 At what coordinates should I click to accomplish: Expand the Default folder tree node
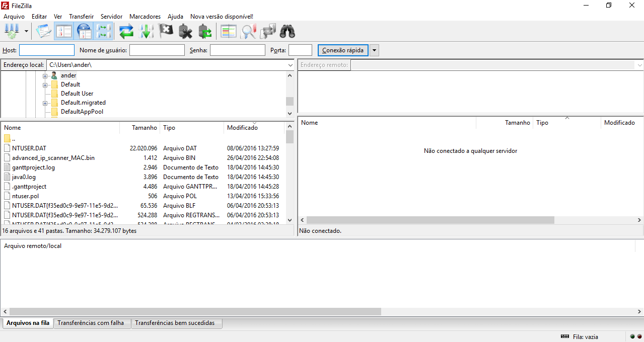pyautogui.click(x=45, y=85)
